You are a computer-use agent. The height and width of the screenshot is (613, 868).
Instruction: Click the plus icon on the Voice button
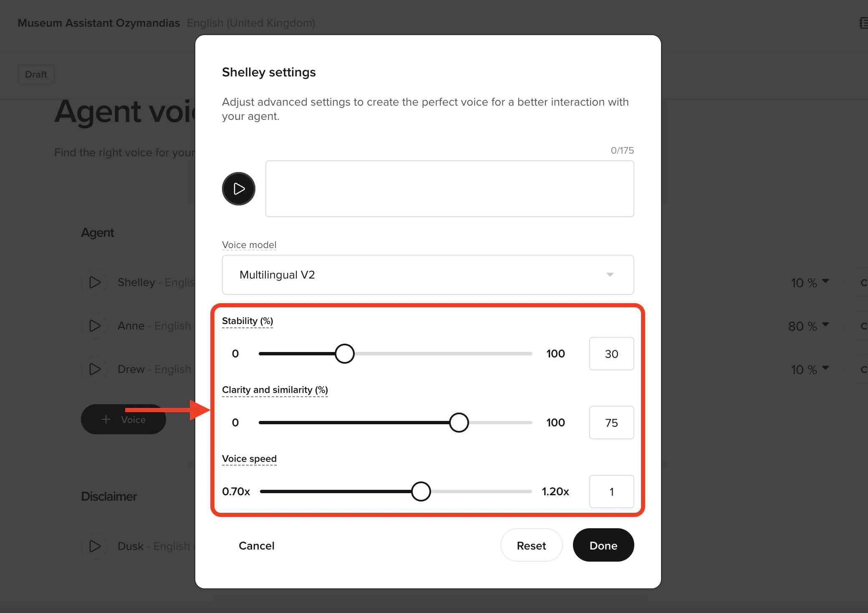[106, 419]
